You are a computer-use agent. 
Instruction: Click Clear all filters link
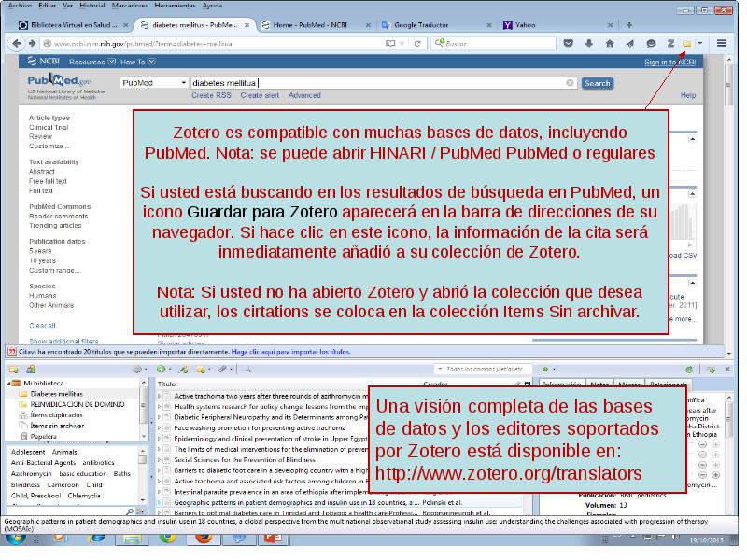tap(42, 326)
